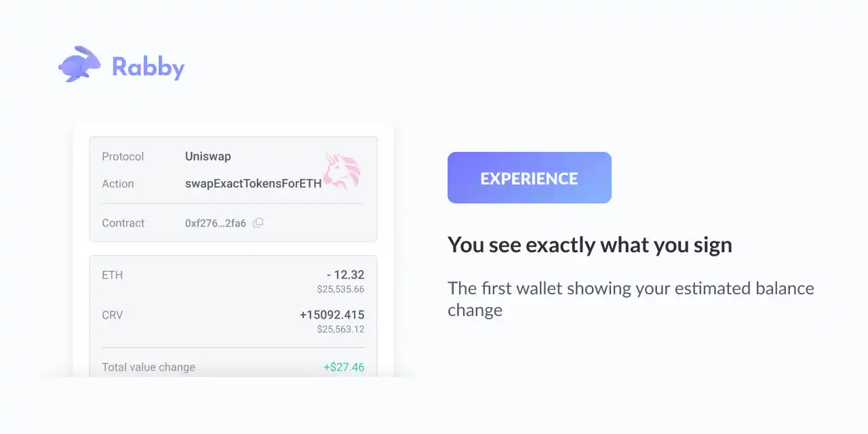
Task: Click the $25,563.12 CRV value
Action: click(x=340, y=330)
